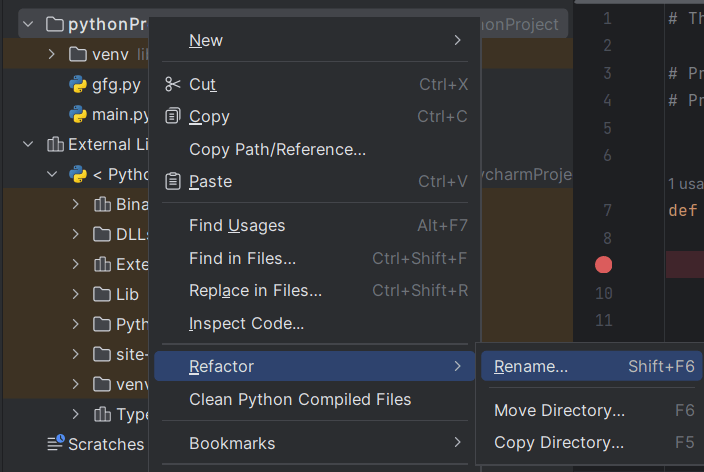
Task: Click Clean Python Compiled Files
Action: [x=300, y=399]
